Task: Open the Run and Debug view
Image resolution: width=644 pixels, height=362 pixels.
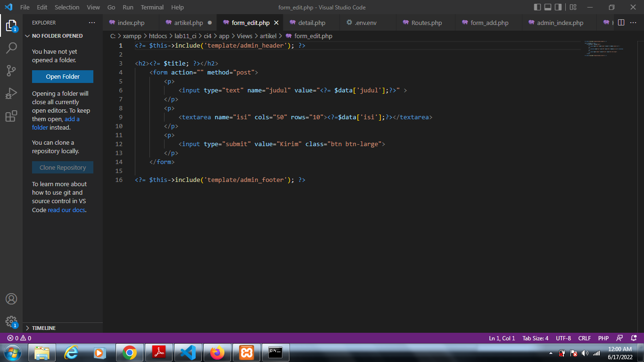Action: pos(11,92)
